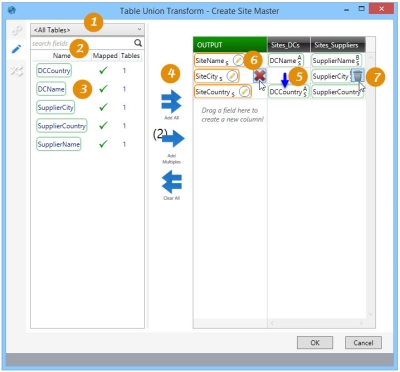Click the green check mark for DCCountry
Viewport: 400px width, 372px height.
(104, 70)
